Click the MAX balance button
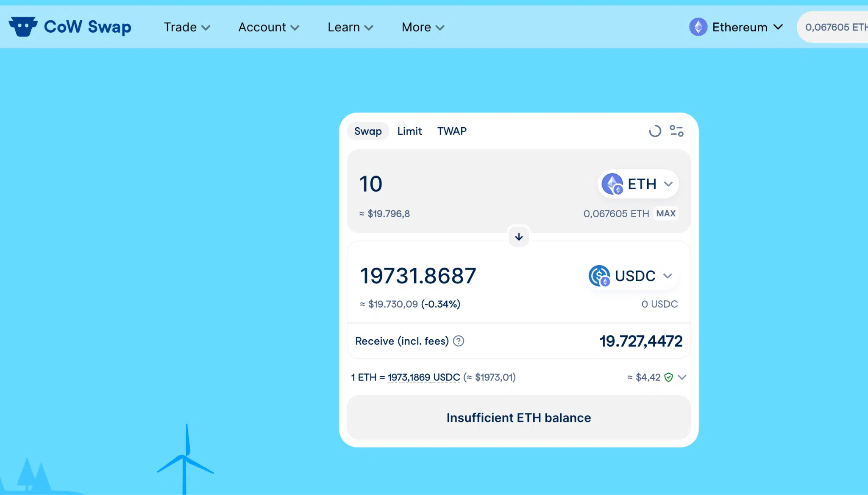Viewport: 868px width, 495px height. click(x=665, y=213)
